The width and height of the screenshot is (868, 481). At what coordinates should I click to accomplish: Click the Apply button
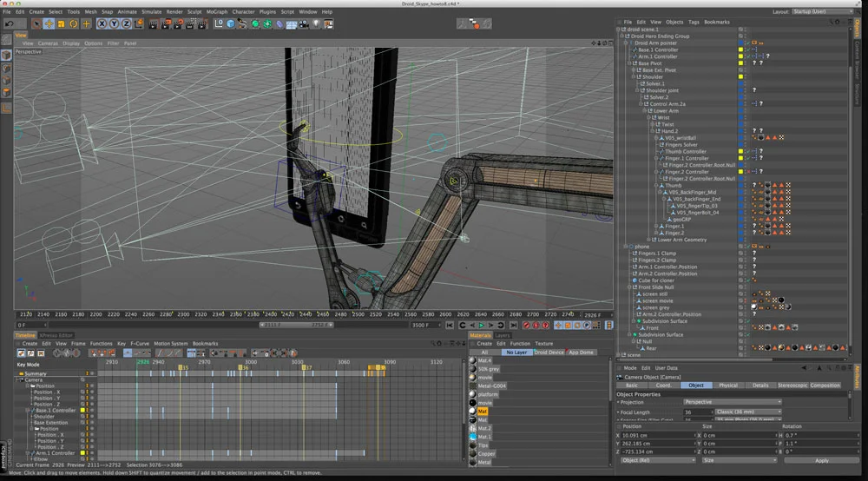tap(821, 460)
